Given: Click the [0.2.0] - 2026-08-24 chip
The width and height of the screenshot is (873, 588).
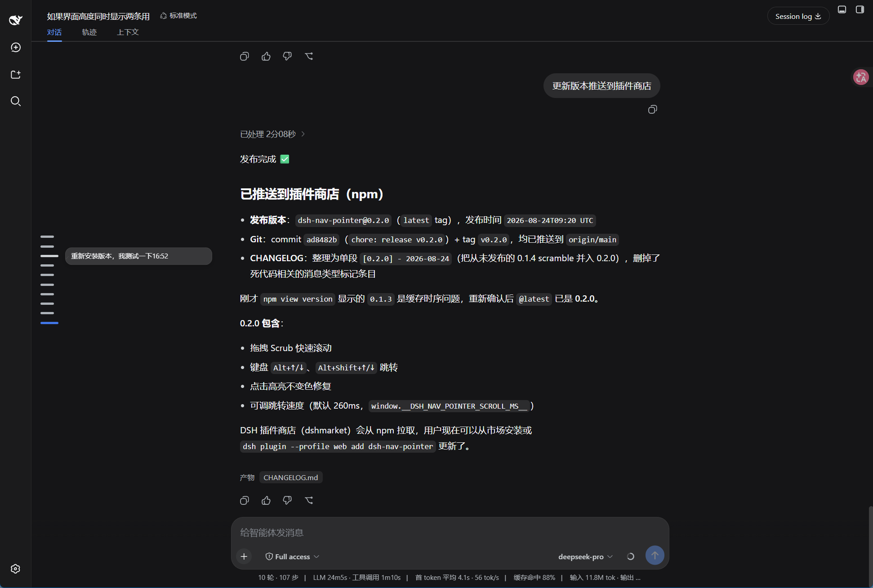Looking at the screenshot, I should coord(406,258).
